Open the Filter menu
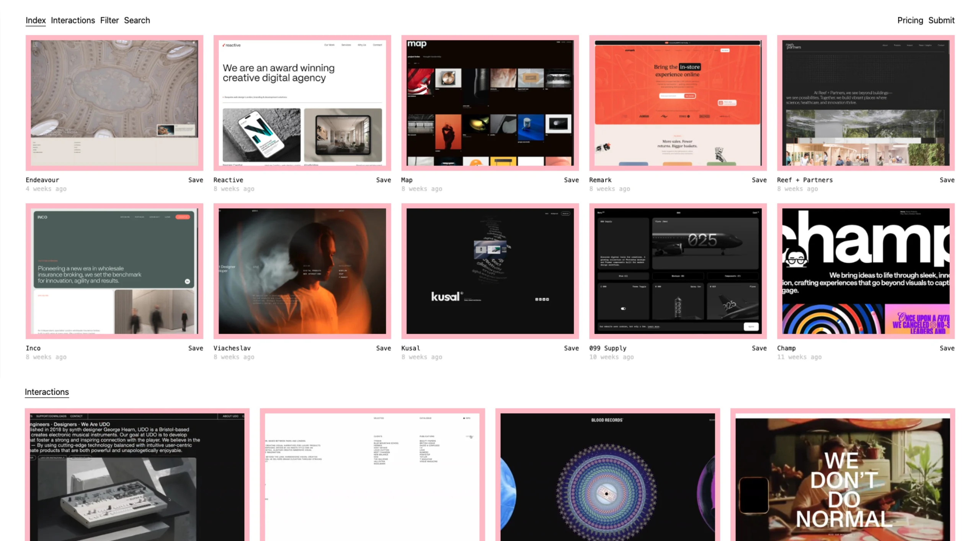Screen dimensions: 980x541 109,20
